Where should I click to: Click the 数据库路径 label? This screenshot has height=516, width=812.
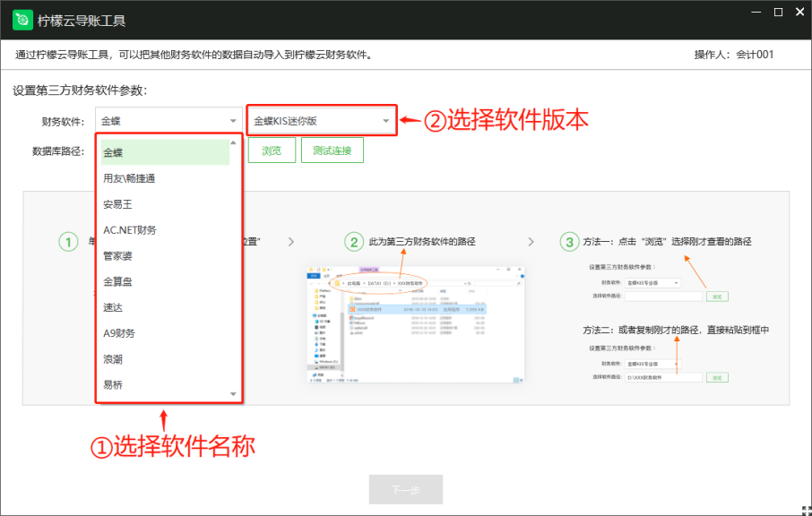58,151
